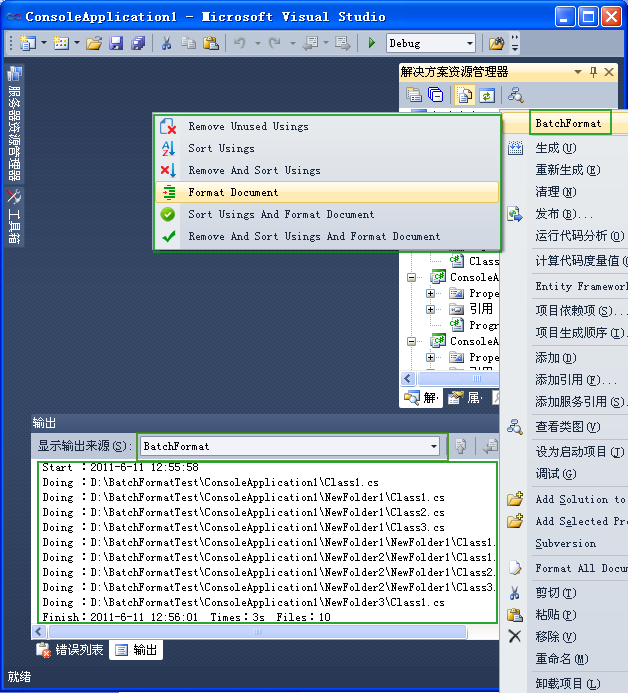Click the Add New Item toolbar icon
The height and width of the screenshot is (693, 628).
(x=61, y=43)
